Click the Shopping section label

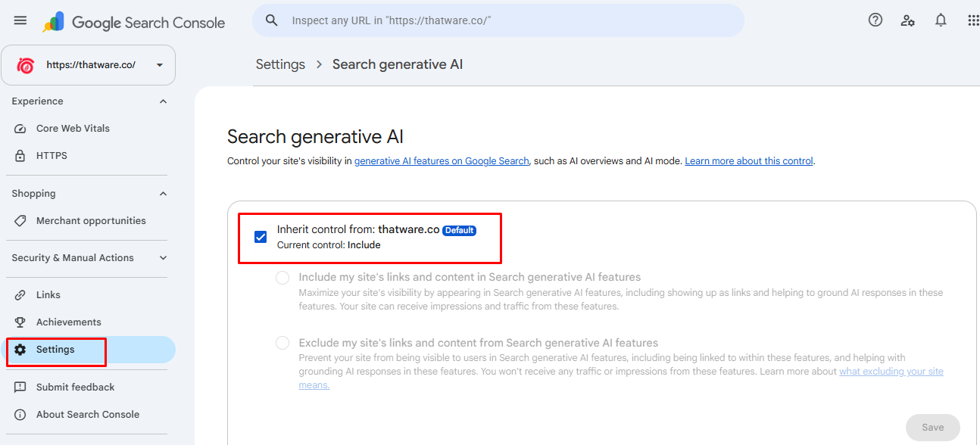tap(33, 194)
